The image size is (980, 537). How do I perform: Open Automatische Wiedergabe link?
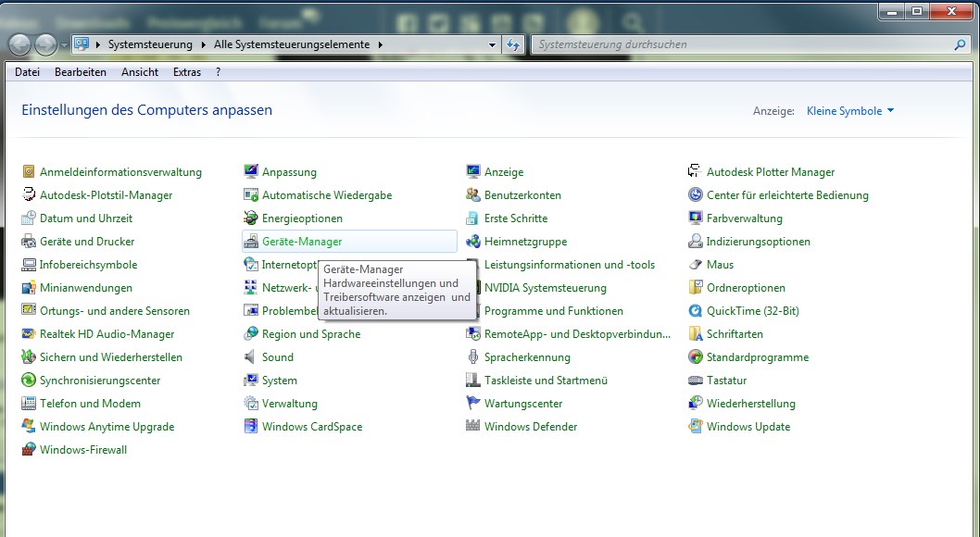[x=327, y=194]
